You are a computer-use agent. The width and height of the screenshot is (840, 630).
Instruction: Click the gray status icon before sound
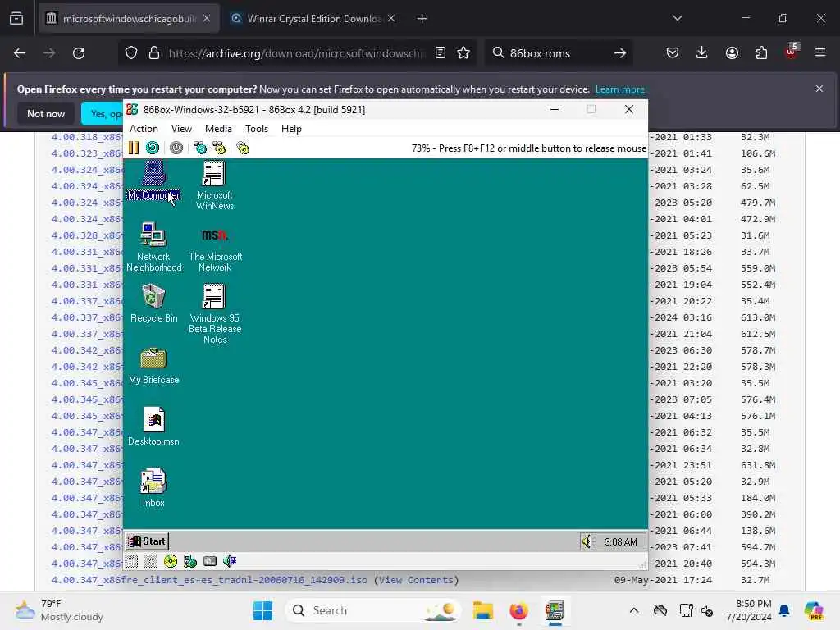coord(210,561)
